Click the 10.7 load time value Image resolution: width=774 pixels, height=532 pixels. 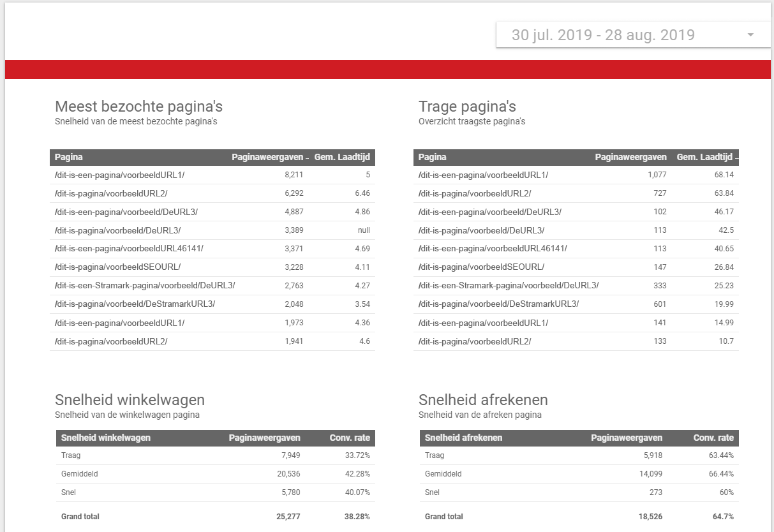click(x=726, y=341)
